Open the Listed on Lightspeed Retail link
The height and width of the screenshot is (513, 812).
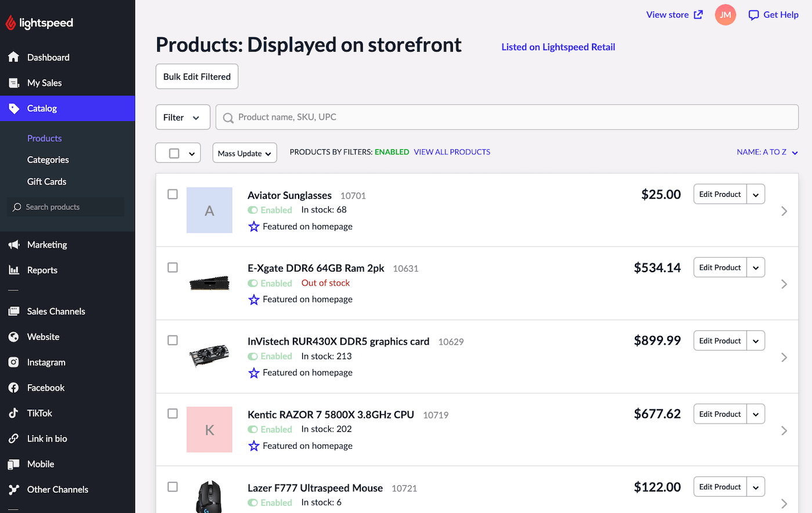pos(558,47)
